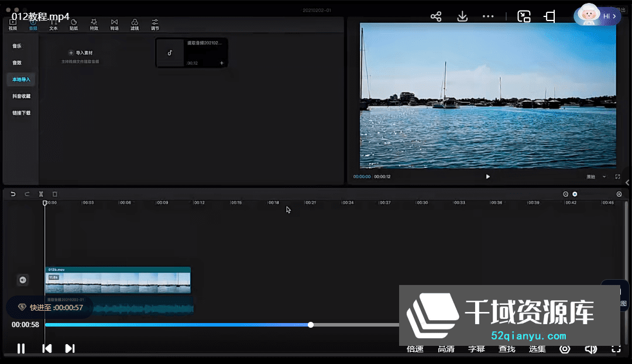Screen dimensions: 632x364
Task: Open the 字幕 subtitles menu
Action: (x=476, y=349)
